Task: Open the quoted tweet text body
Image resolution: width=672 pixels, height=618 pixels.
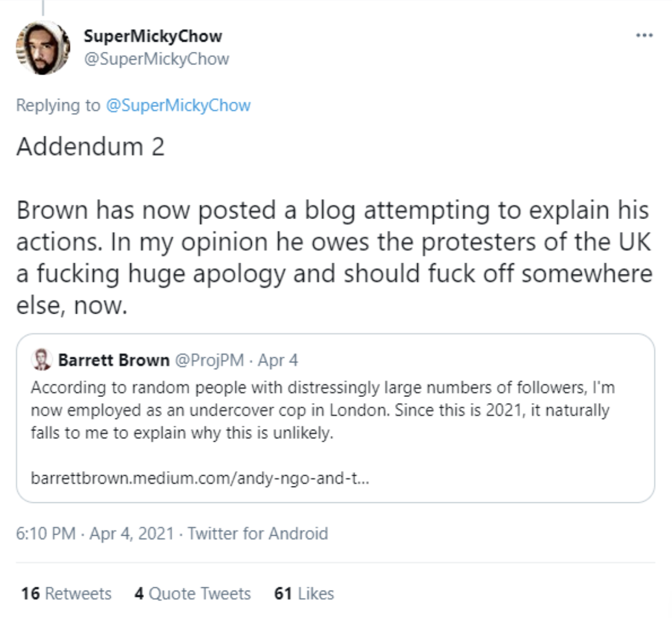Action: tap(323, 410)
